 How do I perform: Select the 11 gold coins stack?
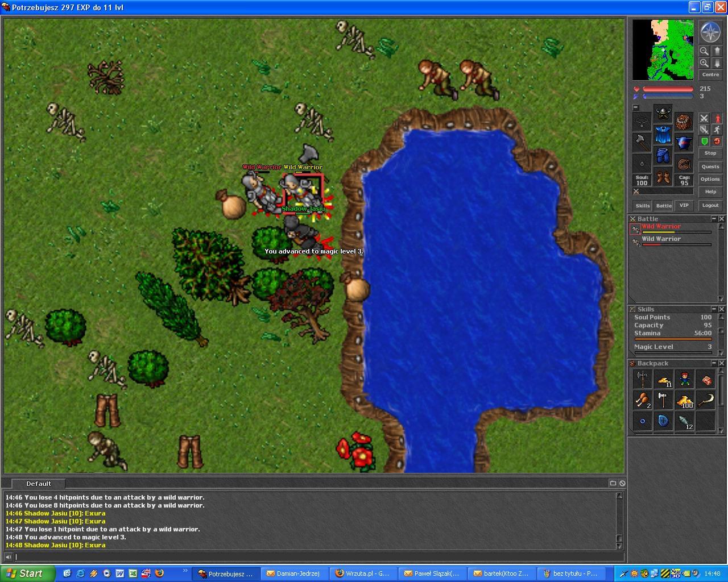[663, 379]
